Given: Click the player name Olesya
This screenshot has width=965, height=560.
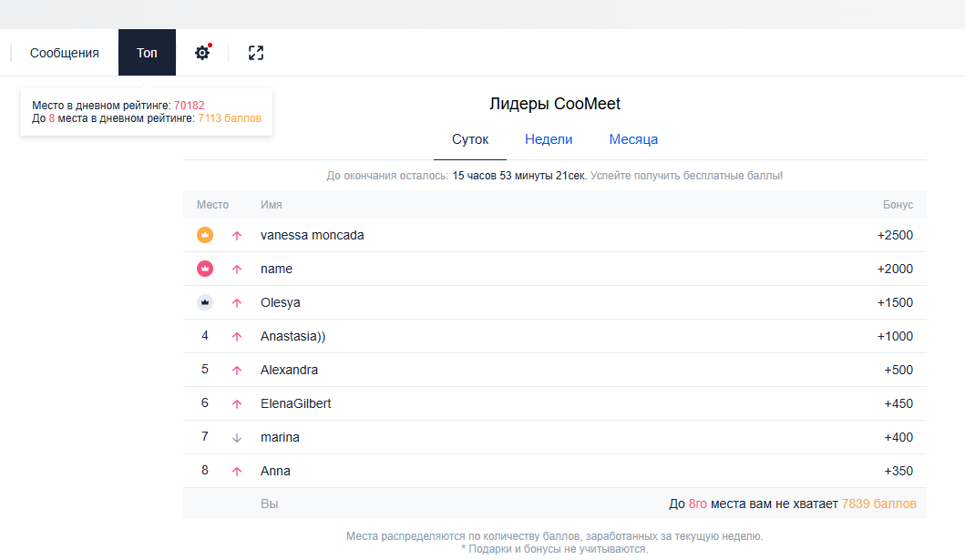Looking at the screenshot, I should pyautogui.click(x=281, y=302).
